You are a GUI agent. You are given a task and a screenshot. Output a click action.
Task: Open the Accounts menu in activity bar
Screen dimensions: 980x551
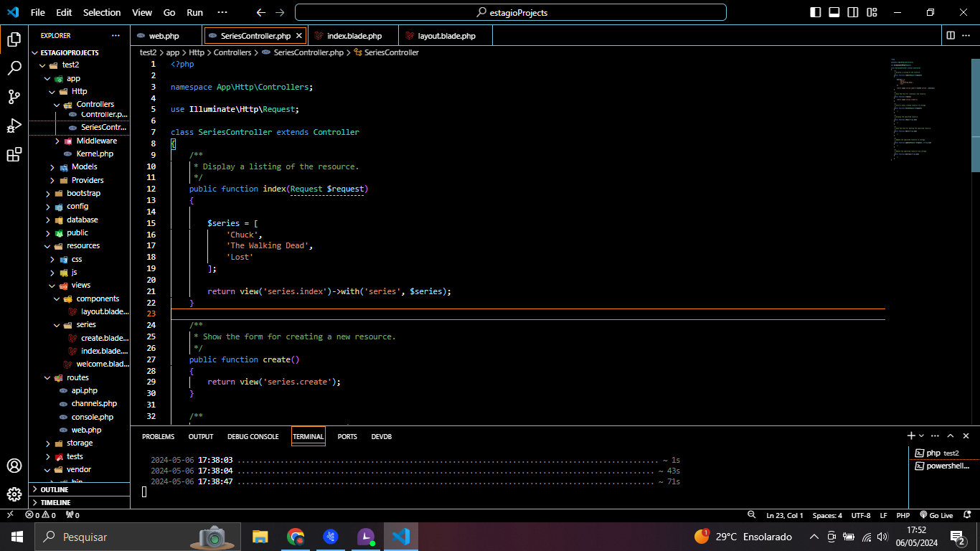click(14, 466)
